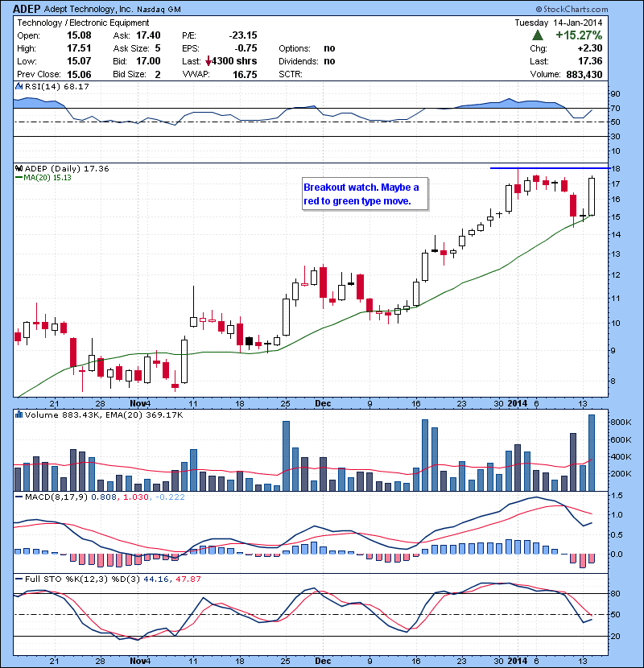Screen dimensions: 644x668
Task: Click the Volume value 883,430
Action: [x=584, y=75]
